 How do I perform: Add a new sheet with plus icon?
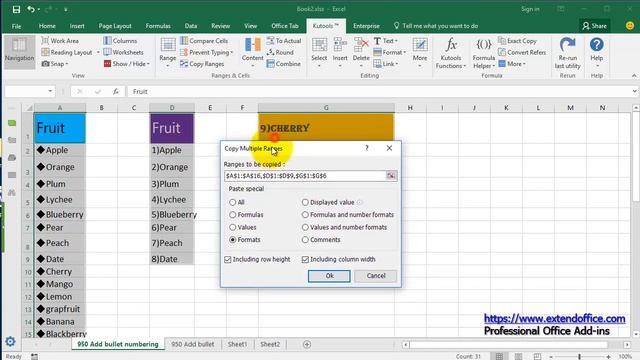click(307, 344)
